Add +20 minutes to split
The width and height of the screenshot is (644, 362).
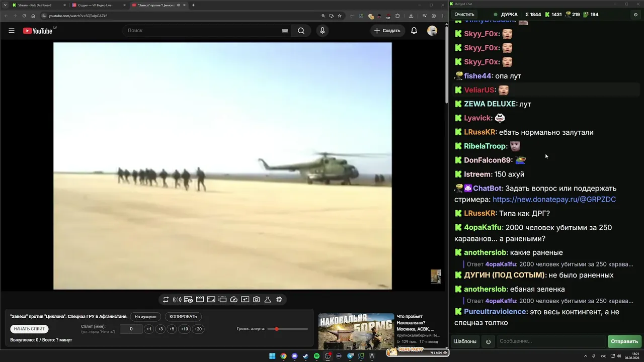click(x=198, y=329)
